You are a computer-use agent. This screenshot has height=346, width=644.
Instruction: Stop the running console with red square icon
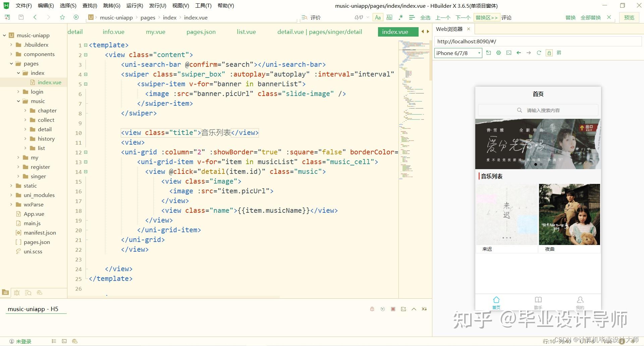point(393,309)
